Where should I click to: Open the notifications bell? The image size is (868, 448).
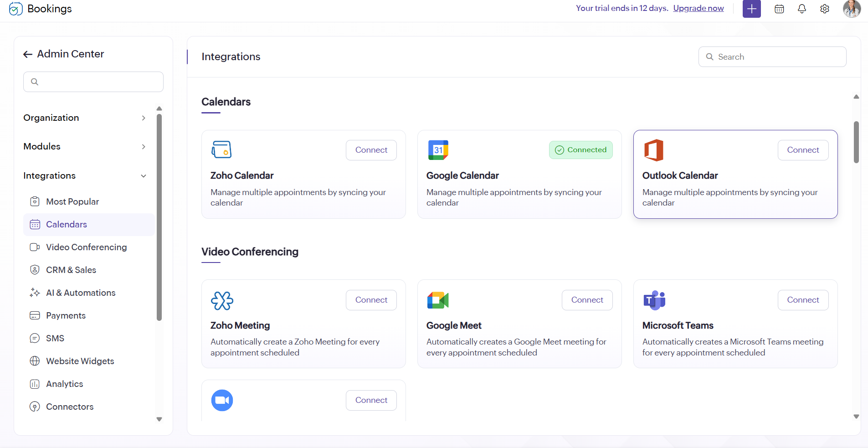pos(802,9)
